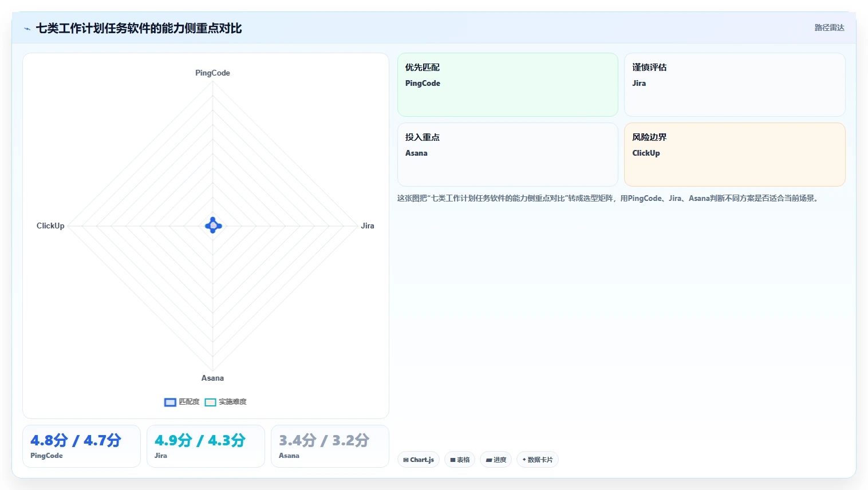Click the 数据卡片 tag
Viewport: 868px width, 490px height.
[x=538, y=460]
